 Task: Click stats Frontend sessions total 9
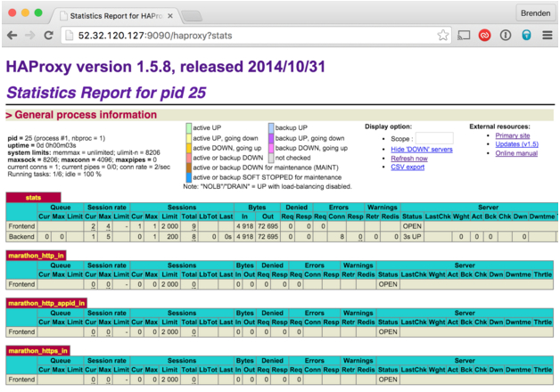coord(194,226)
